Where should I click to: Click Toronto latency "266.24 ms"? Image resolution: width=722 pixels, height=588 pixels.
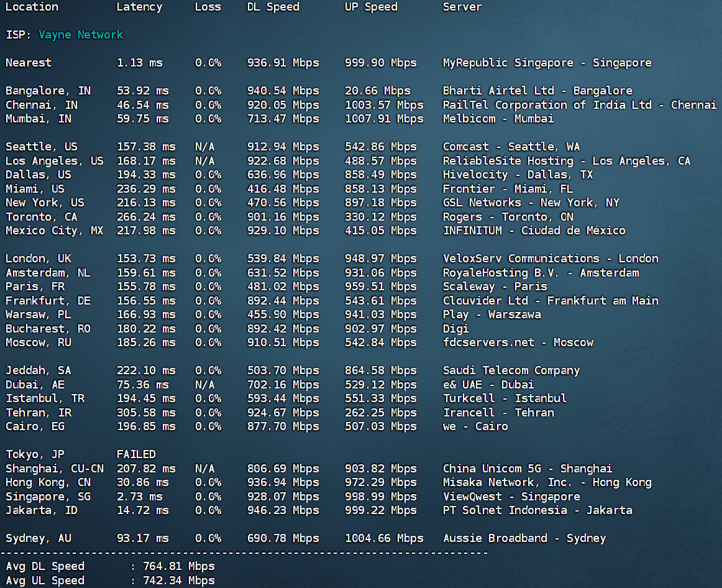[x=146, y=217]
